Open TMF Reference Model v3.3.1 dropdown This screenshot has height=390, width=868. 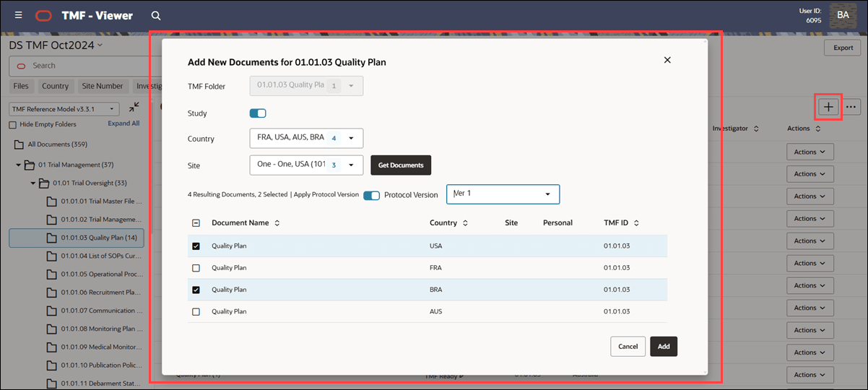tap(64, 109)
